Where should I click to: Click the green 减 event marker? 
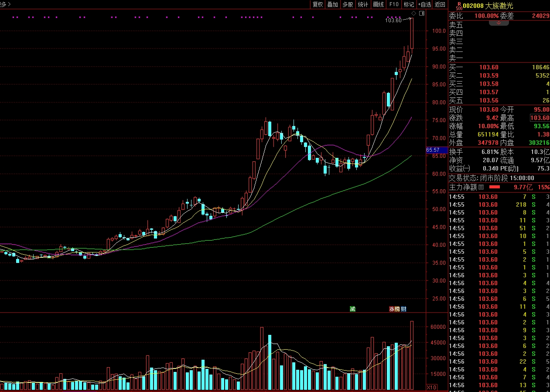pos(352,309)
